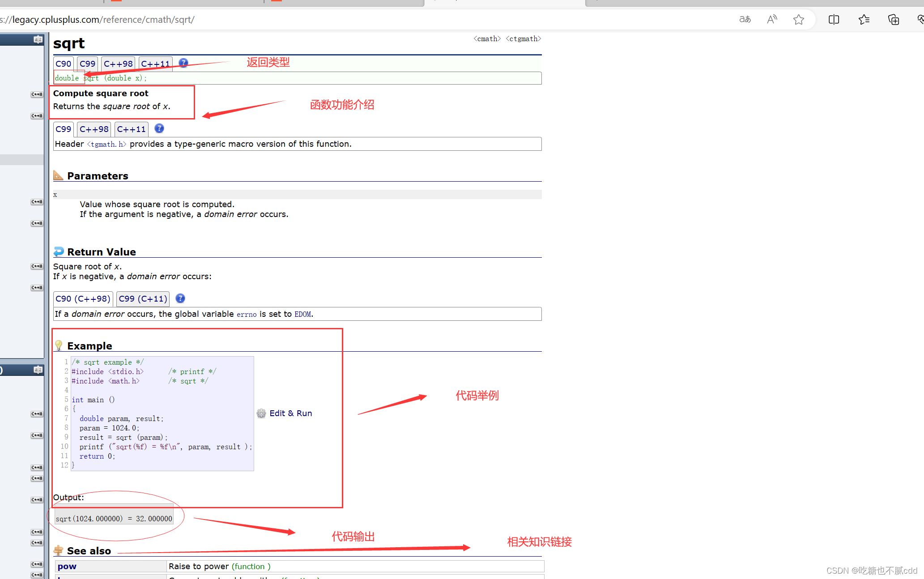Click the browser address bar URL
Image resolution: width=924 pixels, height=579 pixels.
(x=97, y=20)
